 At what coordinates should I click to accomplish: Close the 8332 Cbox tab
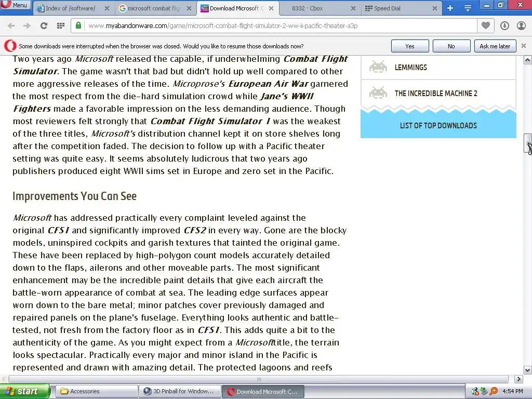[353, 8]
